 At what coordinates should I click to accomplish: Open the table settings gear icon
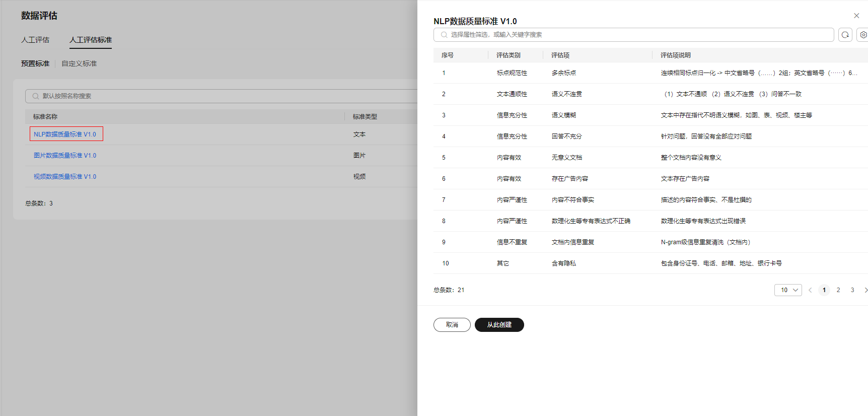pyautogui.click(x=863, y=35)
